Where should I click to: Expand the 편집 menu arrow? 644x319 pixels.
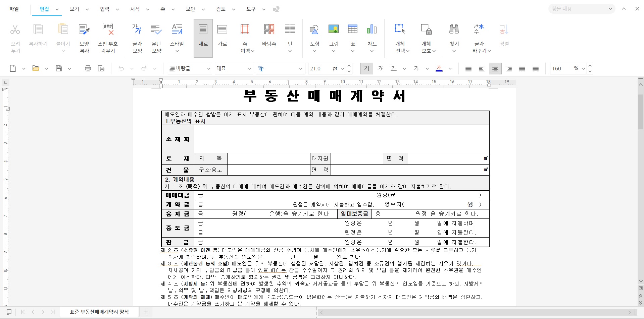click(57, 9)
